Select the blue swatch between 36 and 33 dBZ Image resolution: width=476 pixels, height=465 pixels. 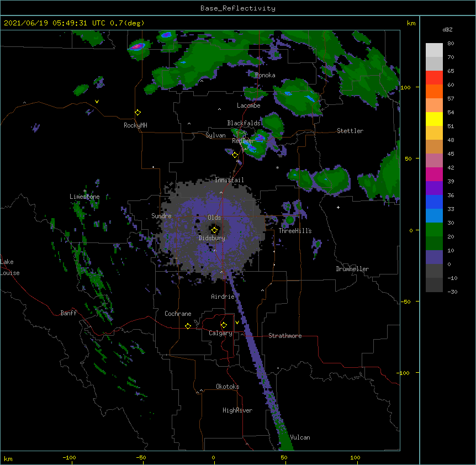coord(434,202)
